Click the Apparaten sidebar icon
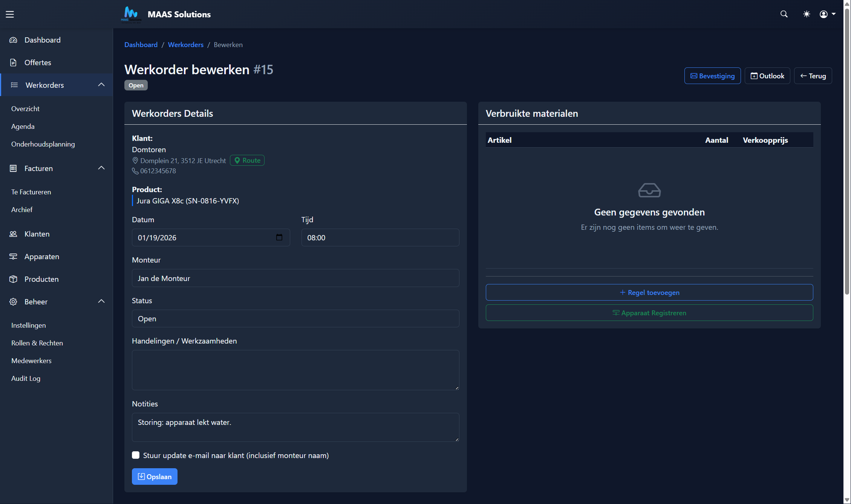This screenshot has height=504, width=851. [13, 257]
